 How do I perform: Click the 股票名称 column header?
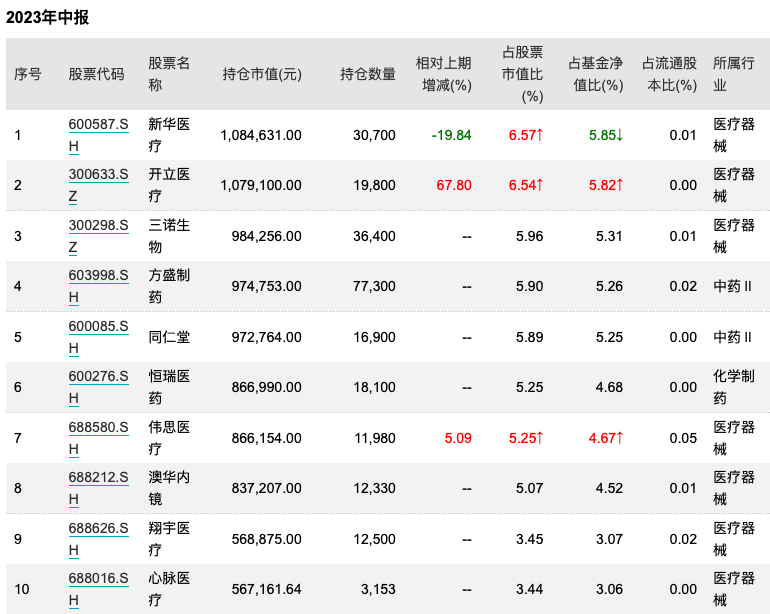click(169, 74)
